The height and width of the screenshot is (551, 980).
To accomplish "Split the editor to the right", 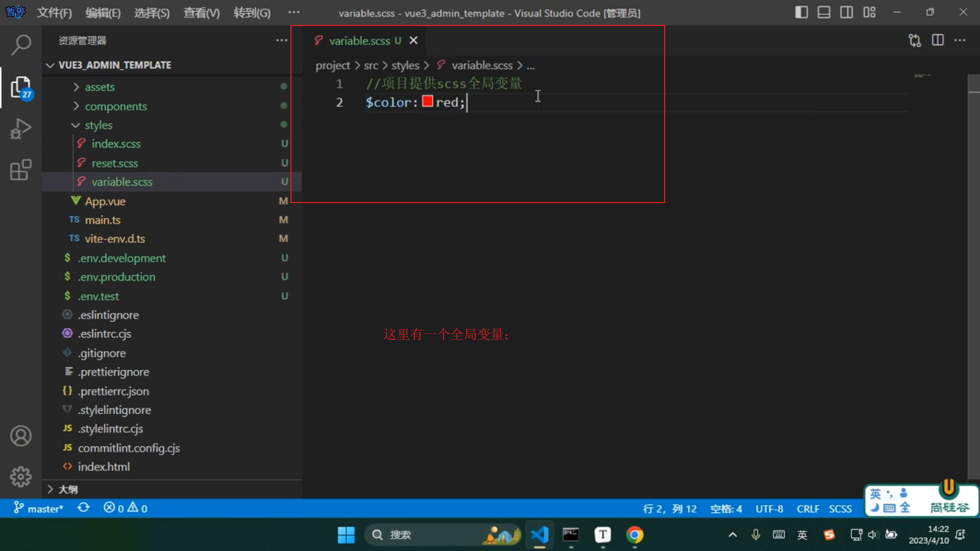I will click(938, 40).
